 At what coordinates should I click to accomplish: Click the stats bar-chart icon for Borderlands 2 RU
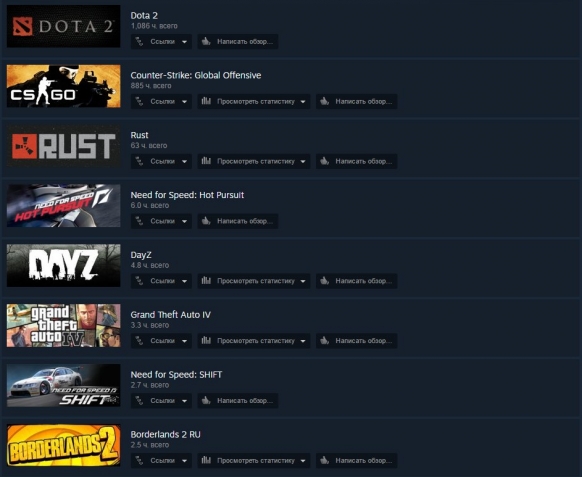click(x=206, y=460)
